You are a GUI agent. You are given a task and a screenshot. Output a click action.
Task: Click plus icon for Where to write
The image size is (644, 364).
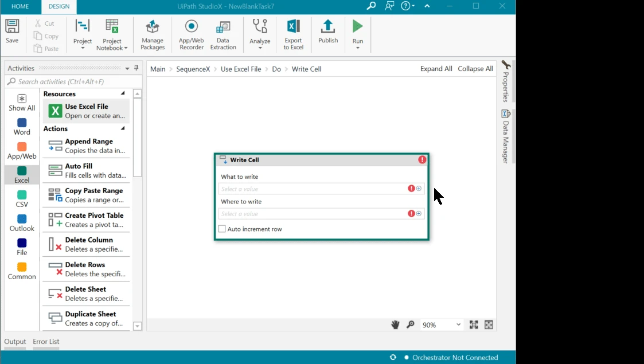(x=419, y=213)
